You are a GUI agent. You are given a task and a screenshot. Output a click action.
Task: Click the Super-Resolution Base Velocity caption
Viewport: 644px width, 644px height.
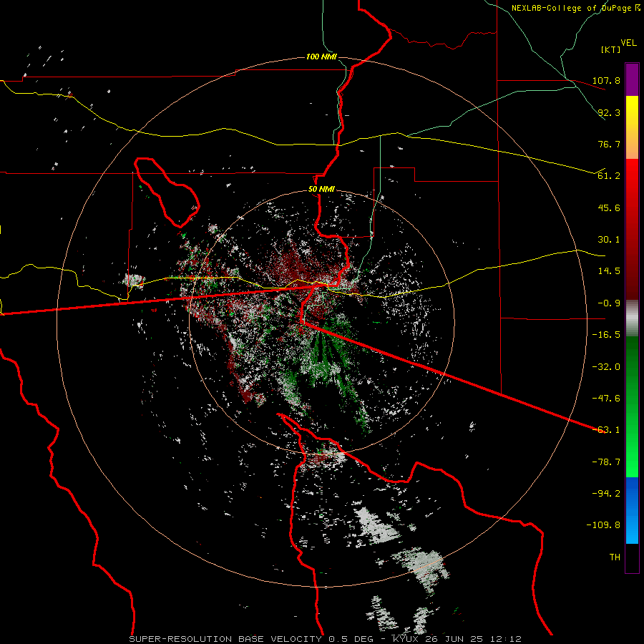point(326,639)
